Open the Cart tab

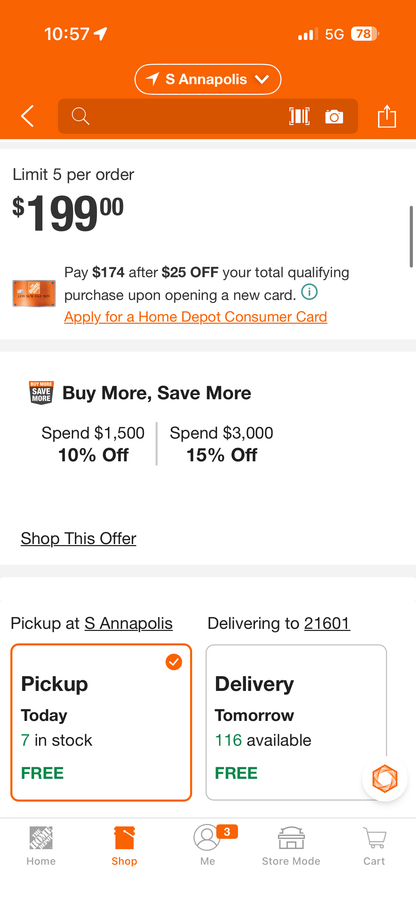point(374,846)
